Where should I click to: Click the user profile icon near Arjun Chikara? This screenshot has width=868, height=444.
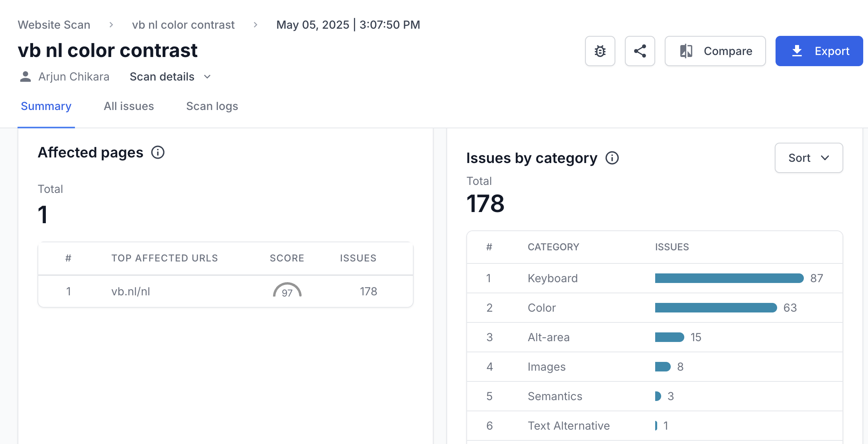[26, 76]
